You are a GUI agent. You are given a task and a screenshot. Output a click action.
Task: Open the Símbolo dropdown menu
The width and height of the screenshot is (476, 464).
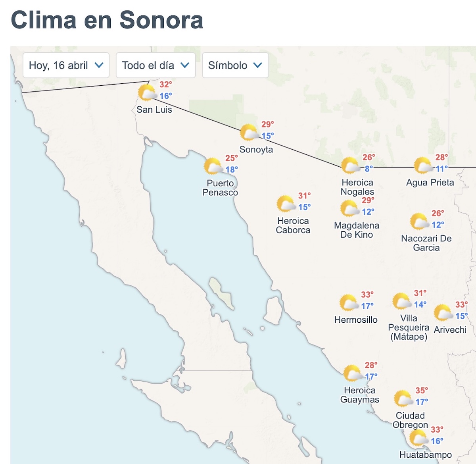point(235,65)
